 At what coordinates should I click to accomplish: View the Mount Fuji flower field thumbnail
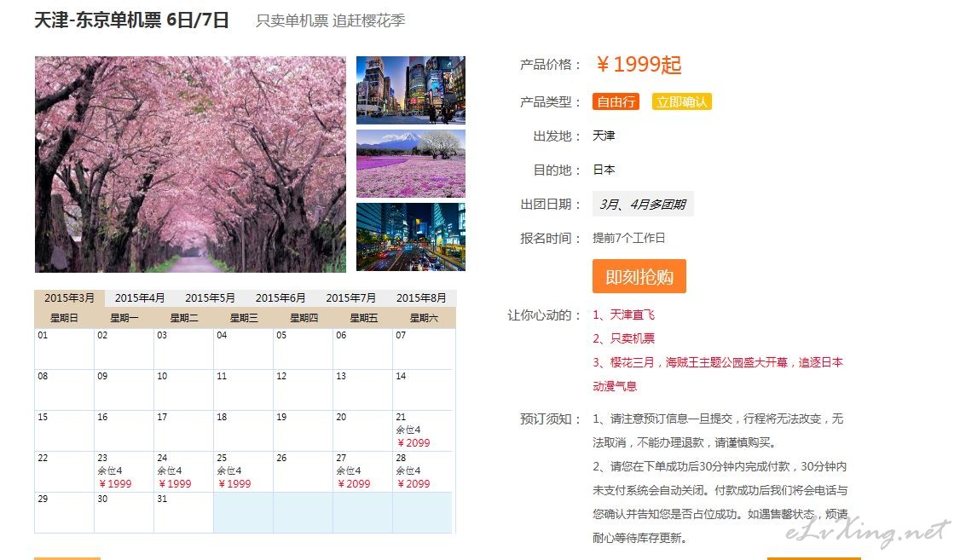click(411, 164)
